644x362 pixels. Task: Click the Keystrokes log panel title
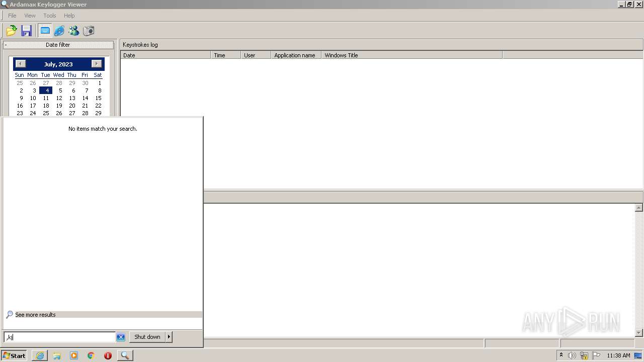pos(140,45)
